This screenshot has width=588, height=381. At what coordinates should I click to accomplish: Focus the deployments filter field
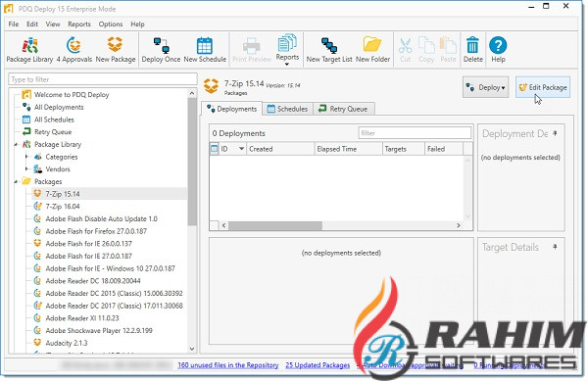coord(415,133)
